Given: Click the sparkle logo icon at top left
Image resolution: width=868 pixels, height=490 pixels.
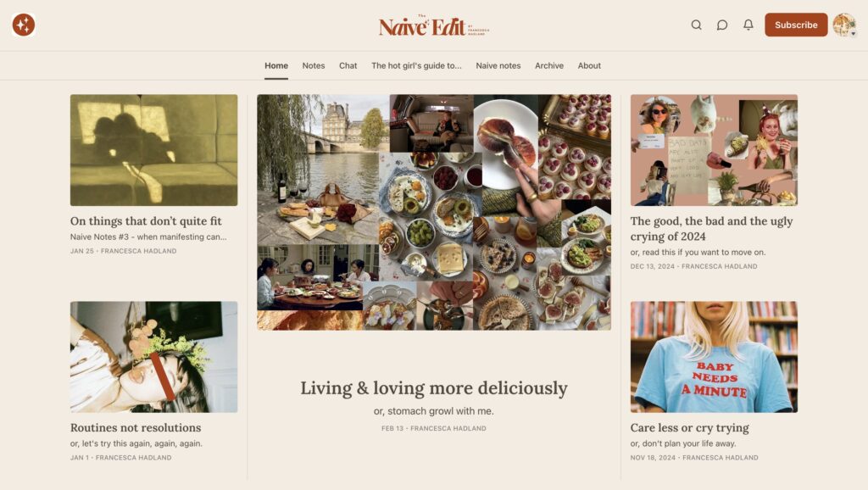Looking at the screenshot, I should pos(24,25).
